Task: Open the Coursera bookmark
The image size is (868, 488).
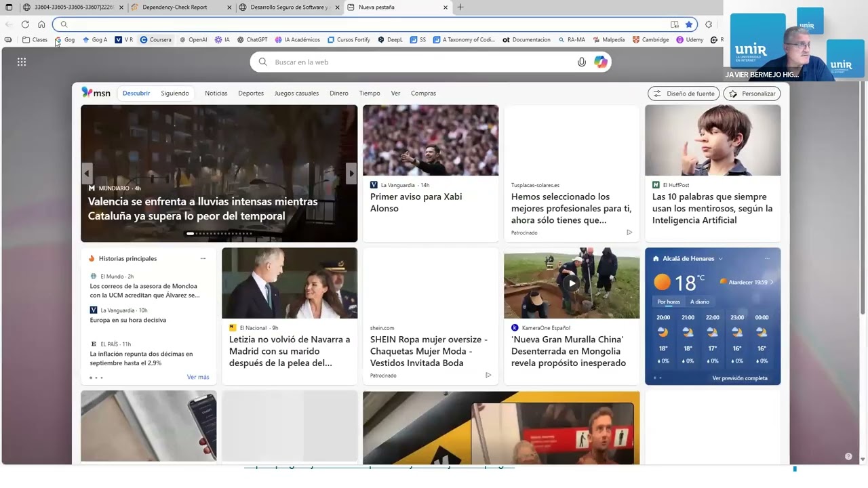Action: point(156,40)
